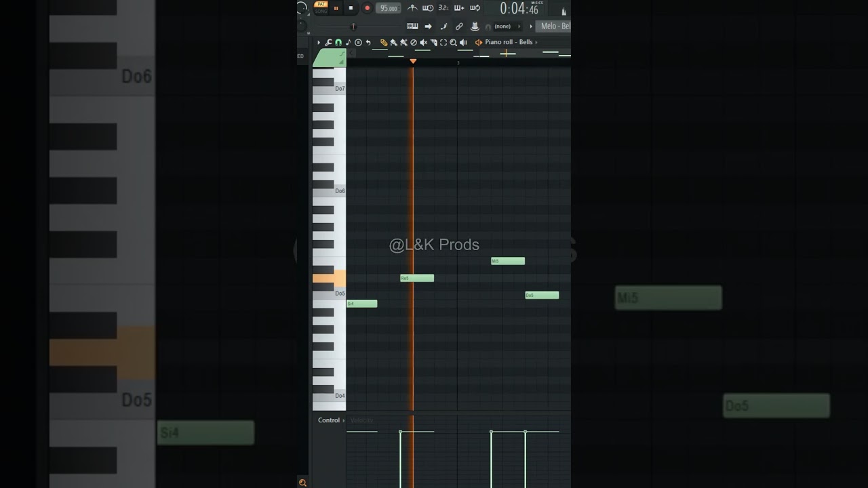868x488 pixels.
Task: Collapse piano keys with the left chevron
Action: click(351, 53)
